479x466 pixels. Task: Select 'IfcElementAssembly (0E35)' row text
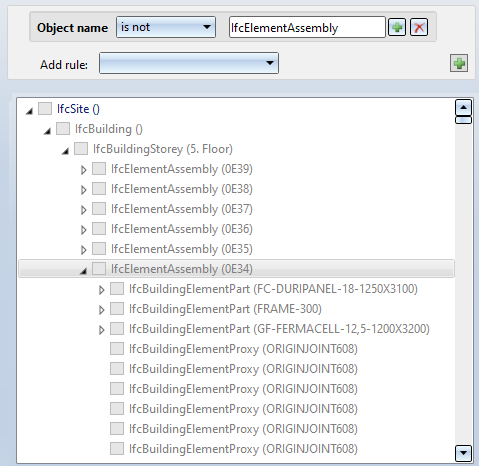coord(182,249)
